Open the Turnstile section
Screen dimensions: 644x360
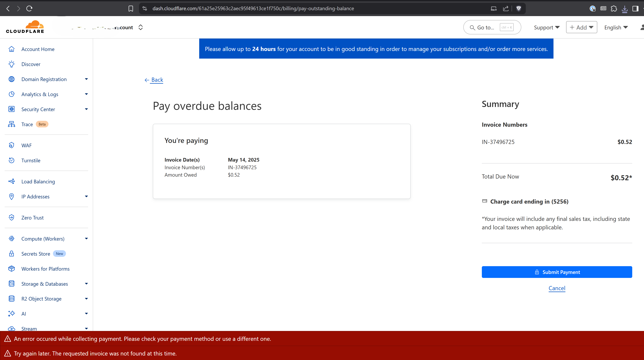pos(31,160)
